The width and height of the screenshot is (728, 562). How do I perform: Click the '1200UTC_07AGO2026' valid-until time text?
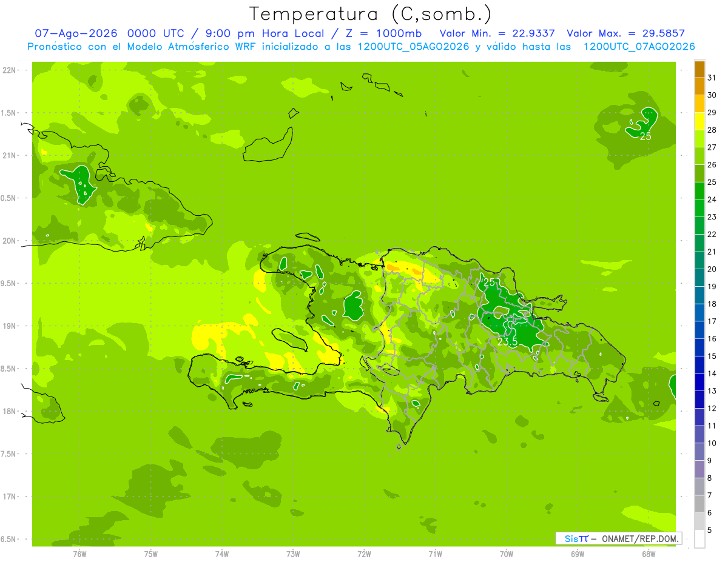(x=639, y=47)
